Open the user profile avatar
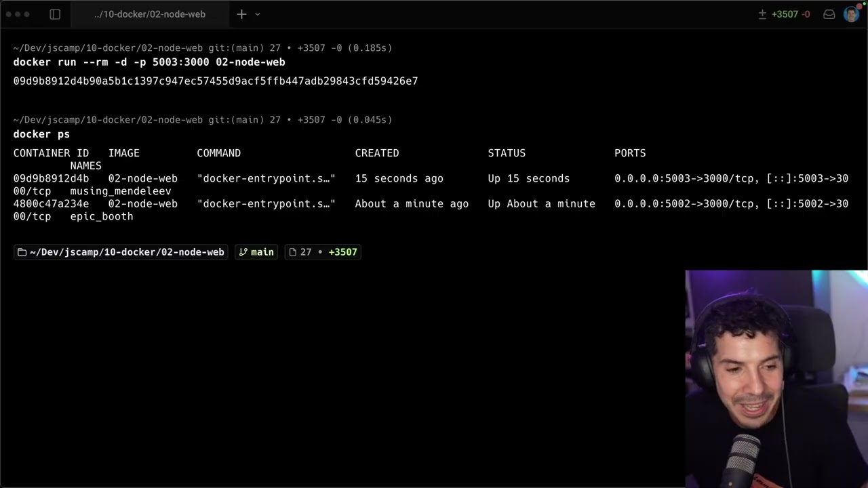868x488 pixels. 851,14
